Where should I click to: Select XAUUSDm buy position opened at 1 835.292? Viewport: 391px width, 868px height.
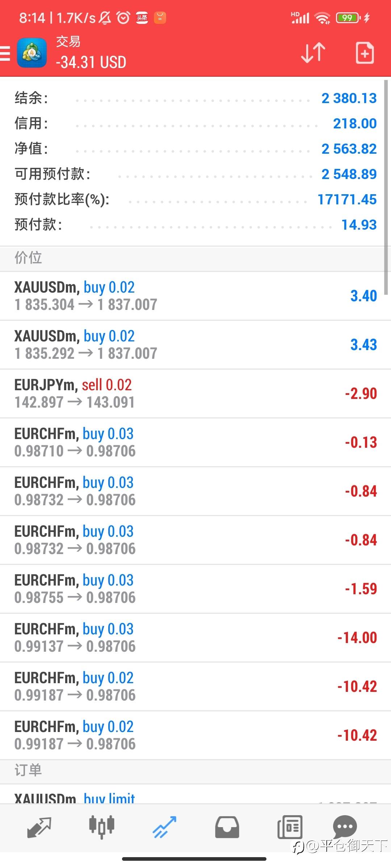195,345
